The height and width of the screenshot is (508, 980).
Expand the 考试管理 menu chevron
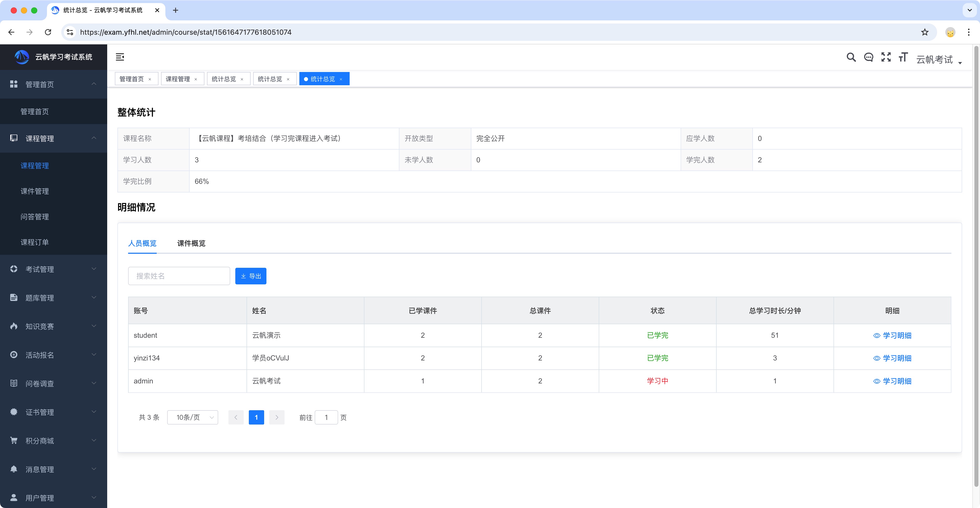94,269
